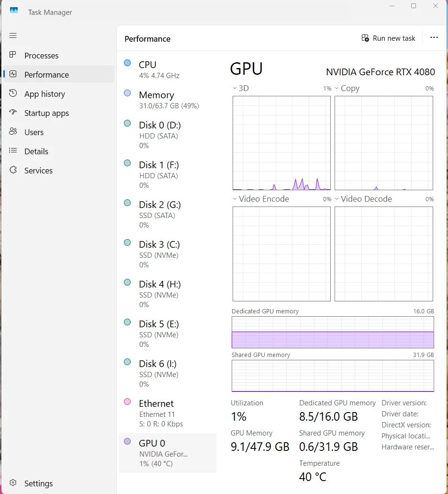The width and height of the screenshot is (448, 494).
Task: Switch to the Details page
Action: tap(59, 151)
